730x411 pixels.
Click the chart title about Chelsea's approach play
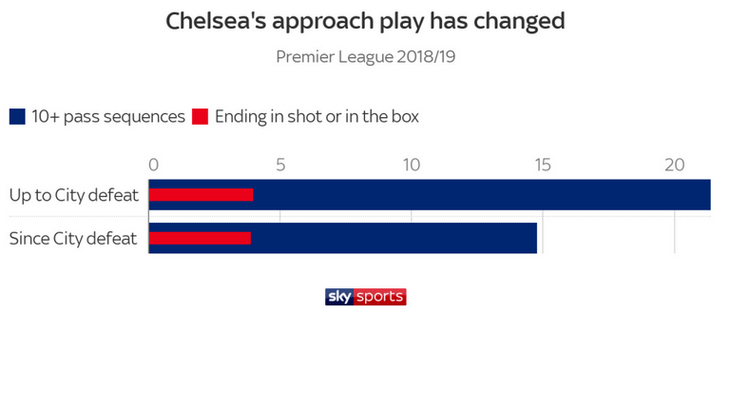365,22
